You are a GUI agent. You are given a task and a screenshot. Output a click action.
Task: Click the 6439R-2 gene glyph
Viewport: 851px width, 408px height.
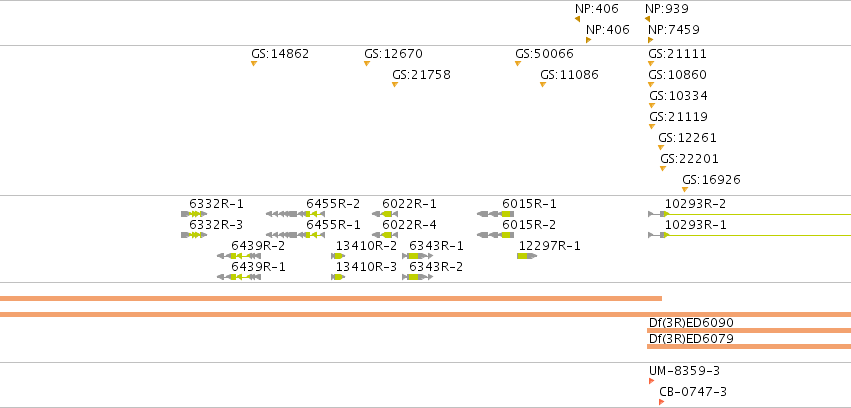pos(239,256)
